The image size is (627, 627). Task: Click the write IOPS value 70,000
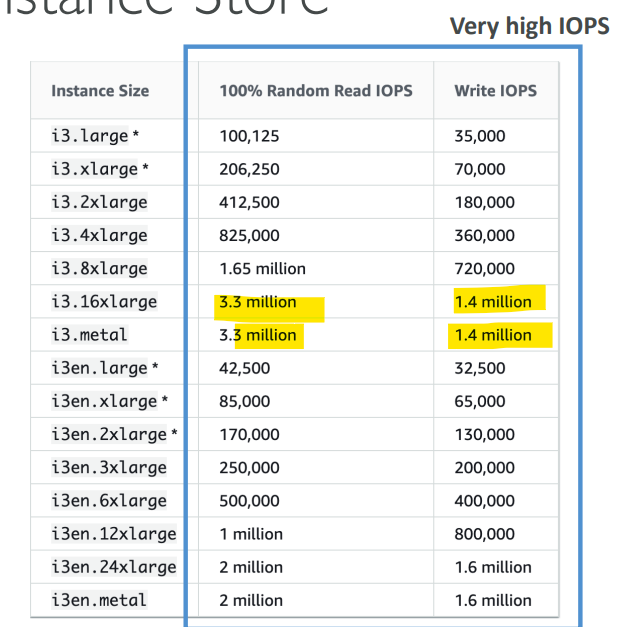click(480, 169)
